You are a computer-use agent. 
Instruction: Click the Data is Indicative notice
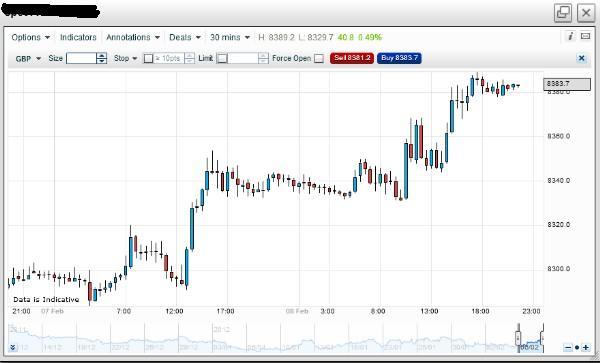(46, 300)
